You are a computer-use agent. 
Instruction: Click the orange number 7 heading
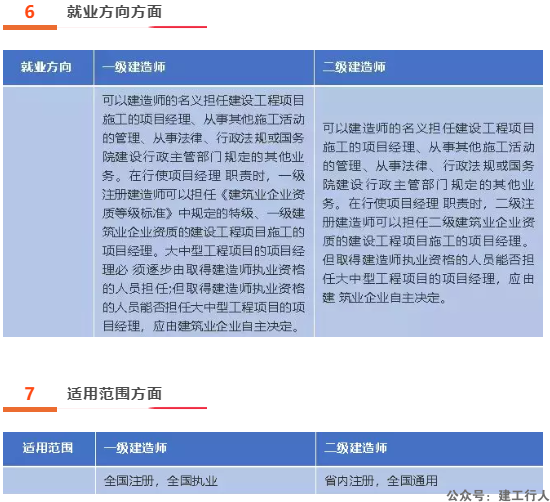point(29,394)
